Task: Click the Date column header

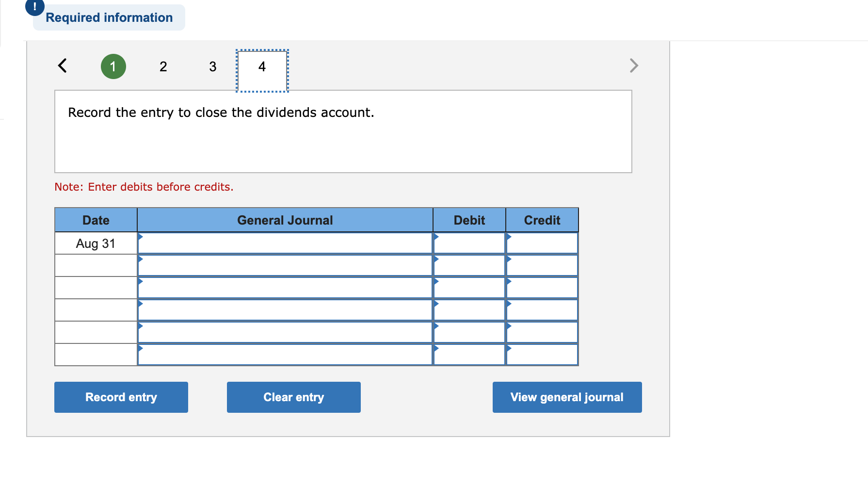Action: coord(96,220)
